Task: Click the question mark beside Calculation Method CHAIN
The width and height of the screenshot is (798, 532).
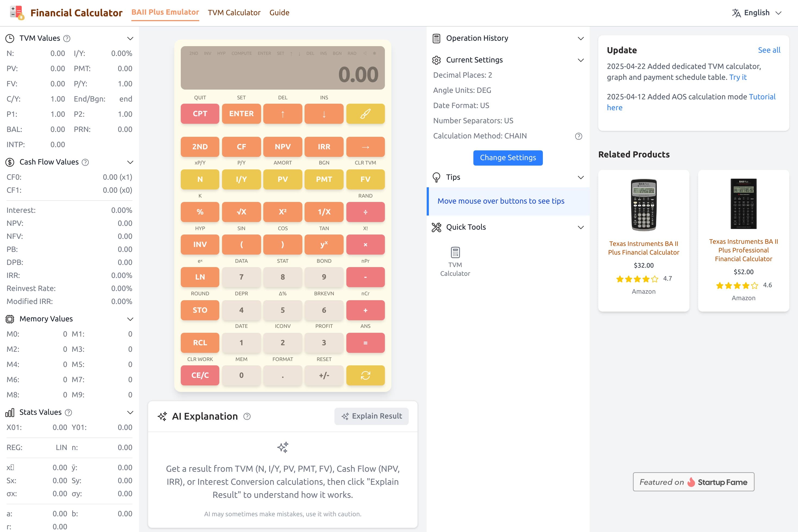Action: [578, 136]
